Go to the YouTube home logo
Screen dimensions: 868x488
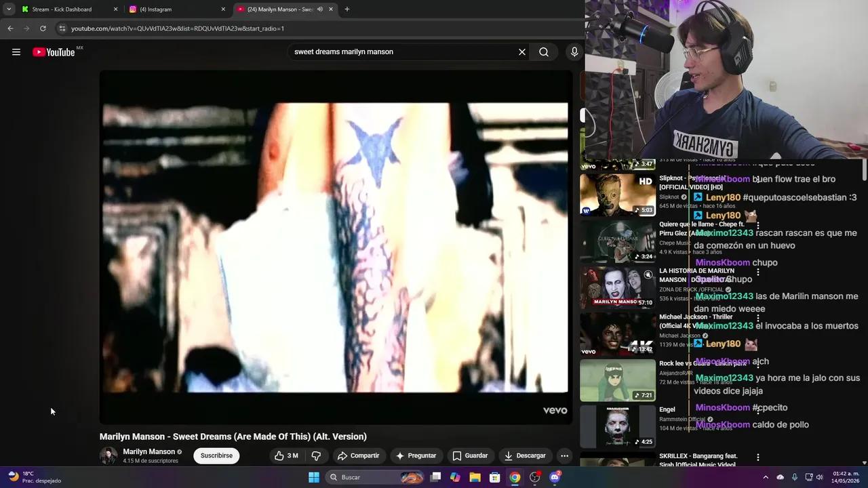(54, 52)
